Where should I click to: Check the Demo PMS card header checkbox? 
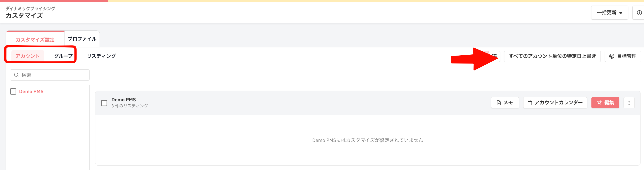pos(104,103)
